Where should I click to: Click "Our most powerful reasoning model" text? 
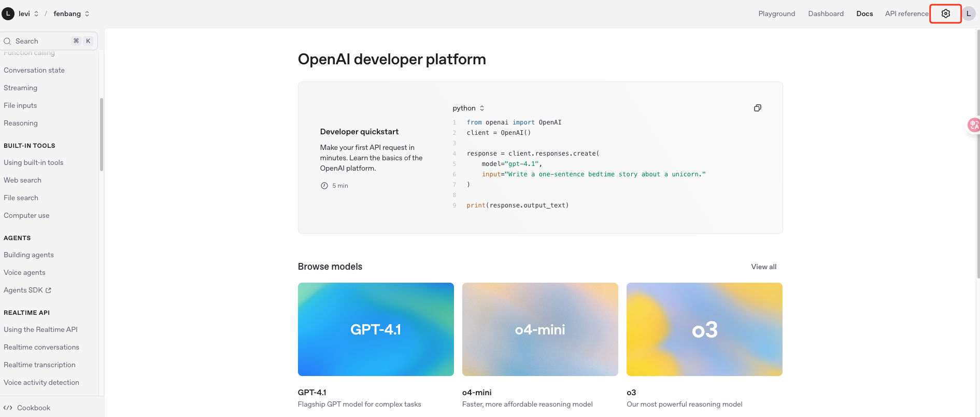(x=684, y=404)
